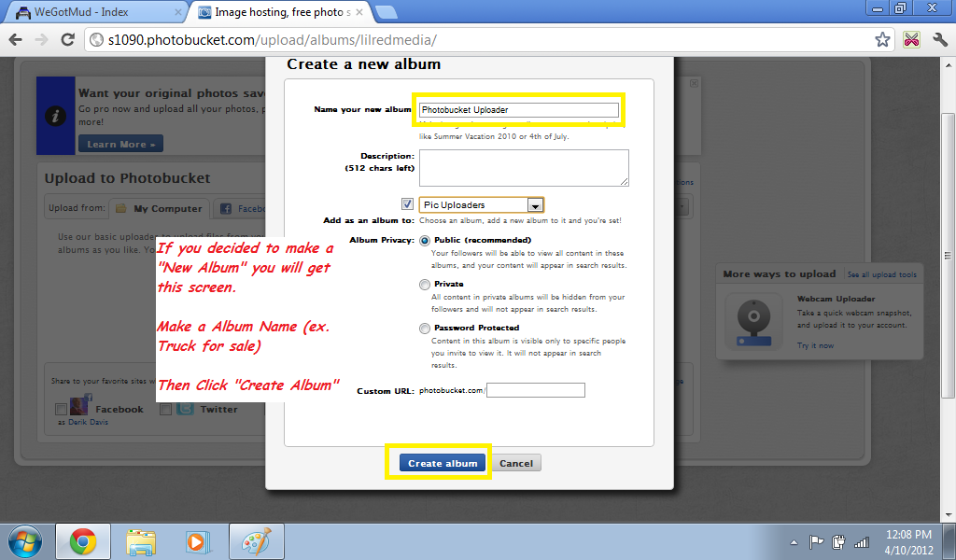The width and height of the screenshot is (956, 560).
Task: Cancel the new album dialog
Action: click(x=516, y=463)
